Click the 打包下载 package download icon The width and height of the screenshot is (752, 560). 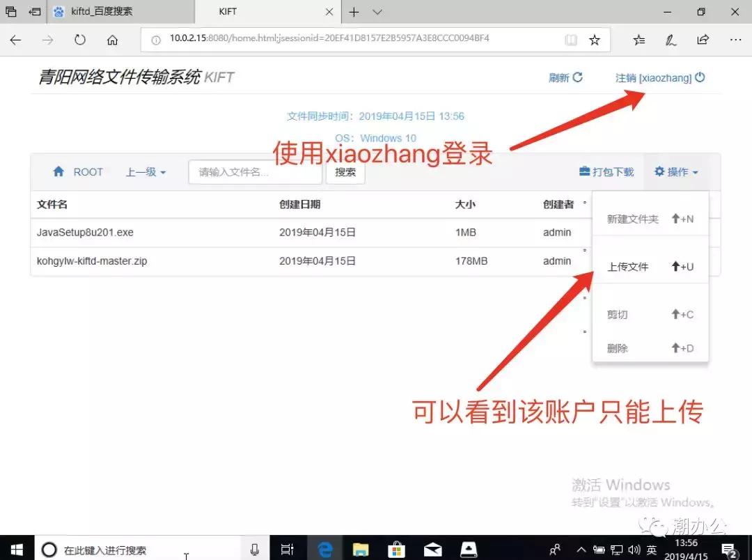[583, 171]
